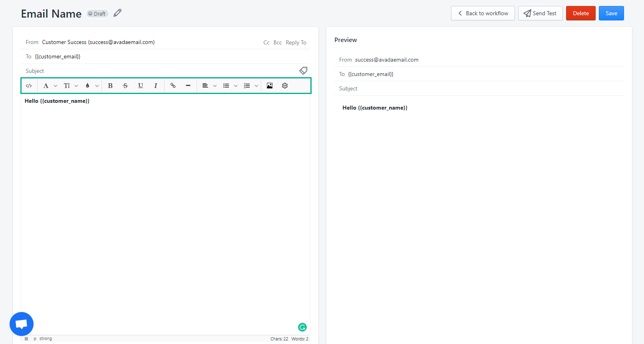Click the Reply To option
644x344 pixels.
pyautogui.click(x=296, y=42)
